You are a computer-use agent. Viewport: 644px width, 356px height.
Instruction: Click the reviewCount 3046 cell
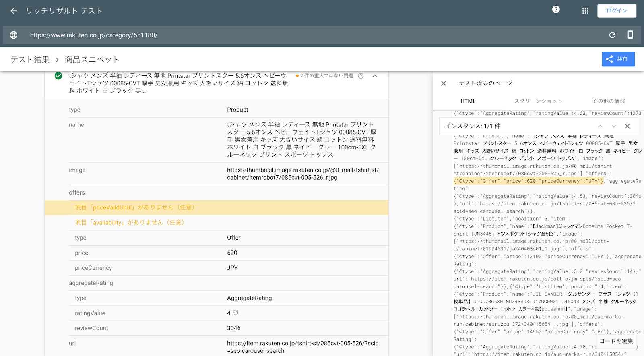click(234, 328)
